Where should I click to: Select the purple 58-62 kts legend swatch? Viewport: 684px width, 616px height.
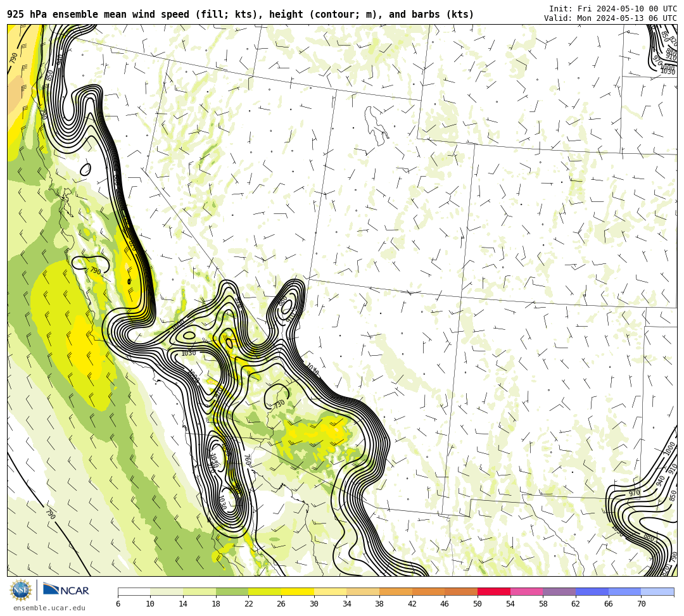tap(559, 591)
